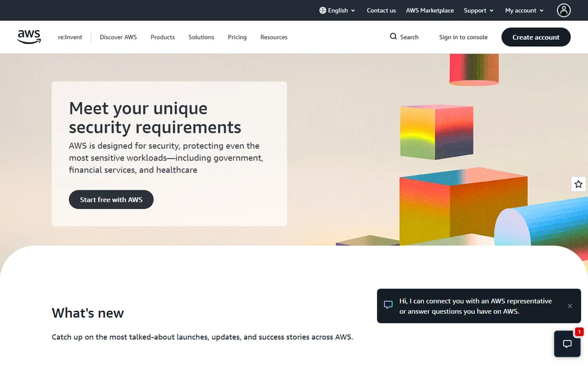Screen dimensions: 588x368
Task: Click the "Meet your unique security requirements" headline
Action: [155, 118]
